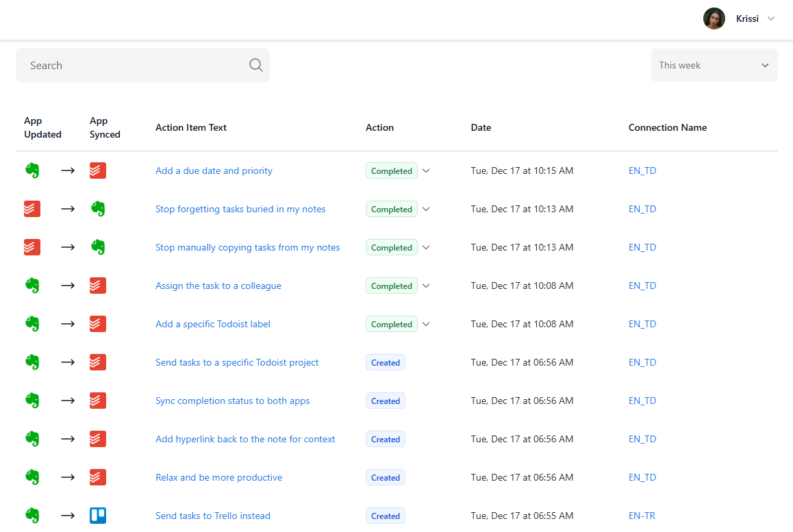Expand Completed chevron for 'Assign the task to a colleague'
This screenshot has width=793, height=532.
coord(427,286)
